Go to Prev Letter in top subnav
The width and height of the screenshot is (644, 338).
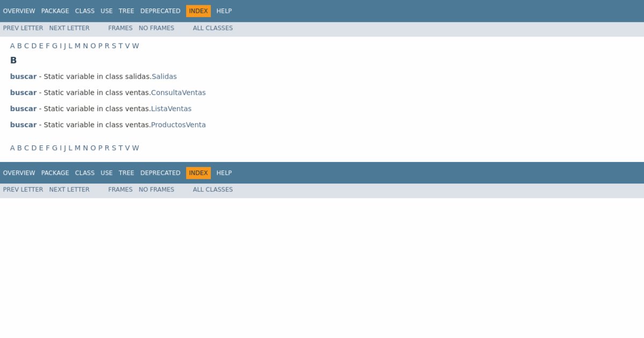(x=23, y=28)
